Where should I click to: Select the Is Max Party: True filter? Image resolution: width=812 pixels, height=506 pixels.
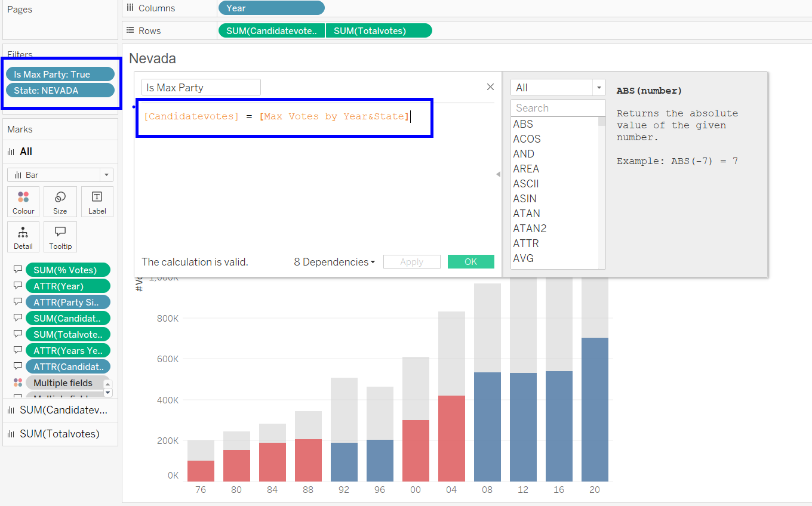(60, 74)
